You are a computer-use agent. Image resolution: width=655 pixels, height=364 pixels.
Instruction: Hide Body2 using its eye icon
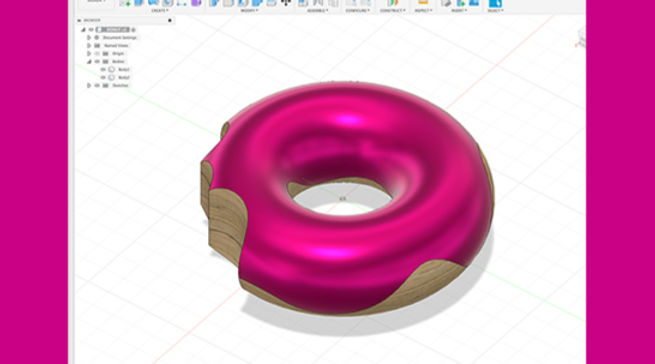(x=103, y=77)
